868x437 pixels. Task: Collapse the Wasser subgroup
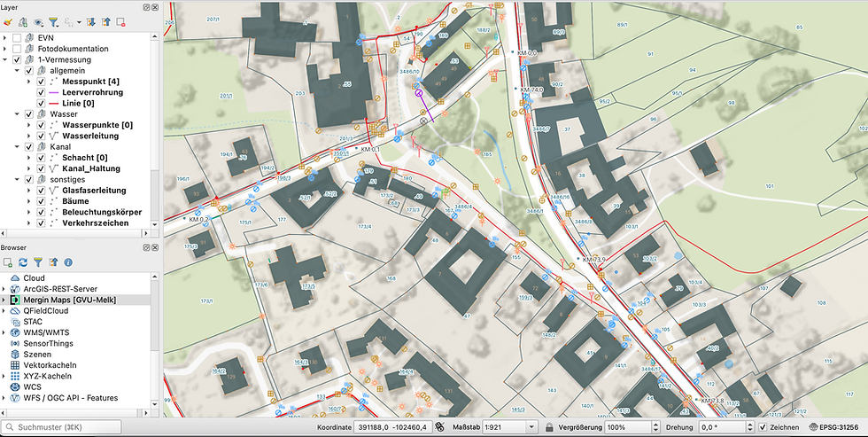coord(17,114)
